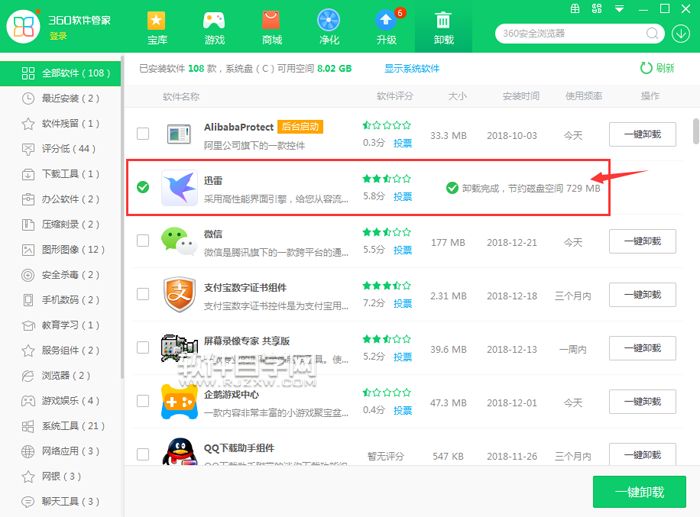This screenshot has width=700, height=517.
Task: Click the QQ下载助手组件 penguin icon
Action: (x=179, y=452)
